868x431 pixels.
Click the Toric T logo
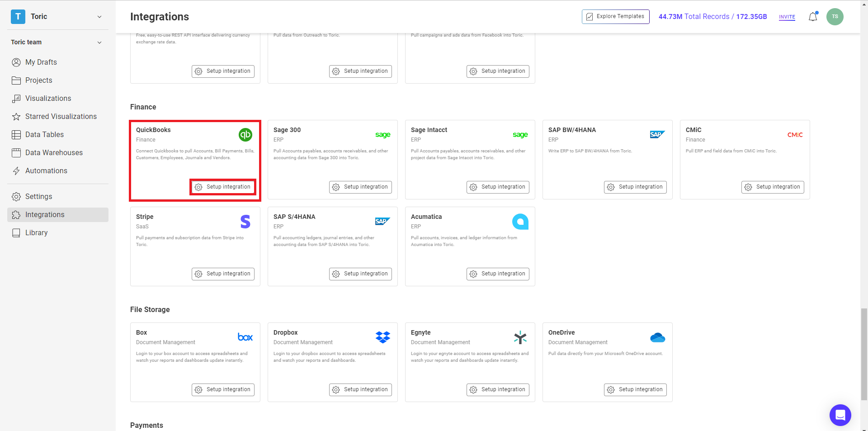[18, 17]
